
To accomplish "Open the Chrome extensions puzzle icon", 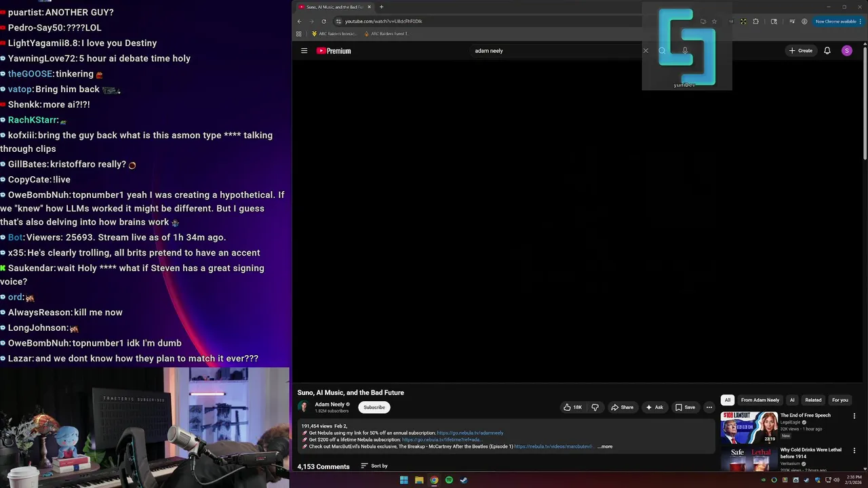I will tap(755, 21).
